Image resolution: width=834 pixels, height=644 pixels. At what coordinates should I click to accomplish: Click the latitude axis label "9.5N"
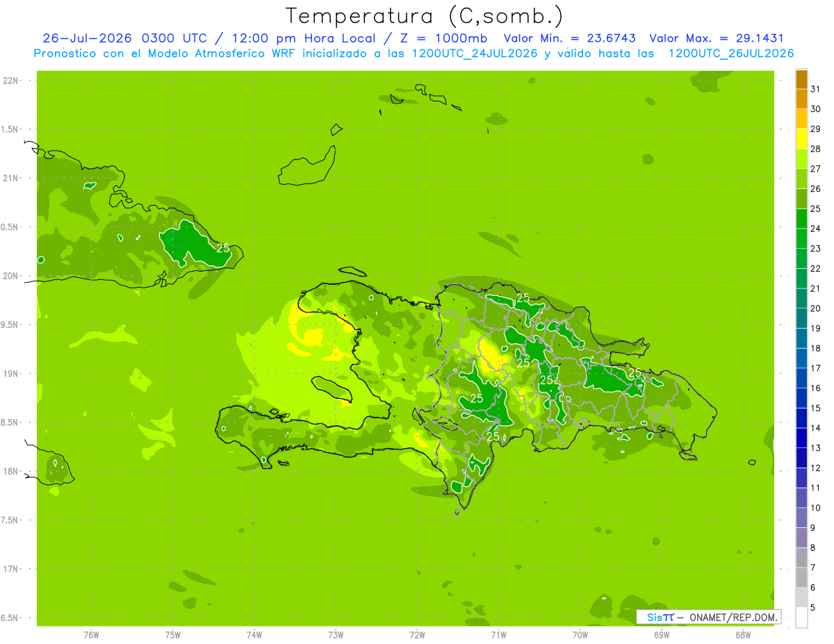[x=10, y=325]
